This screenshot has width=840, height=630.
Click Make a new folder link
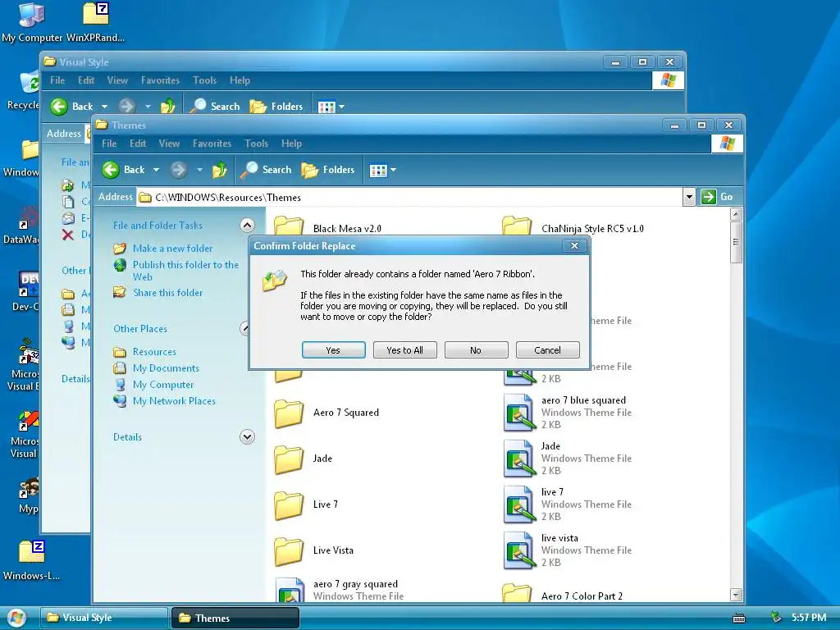pyautogui.click(x=172, y=248)
